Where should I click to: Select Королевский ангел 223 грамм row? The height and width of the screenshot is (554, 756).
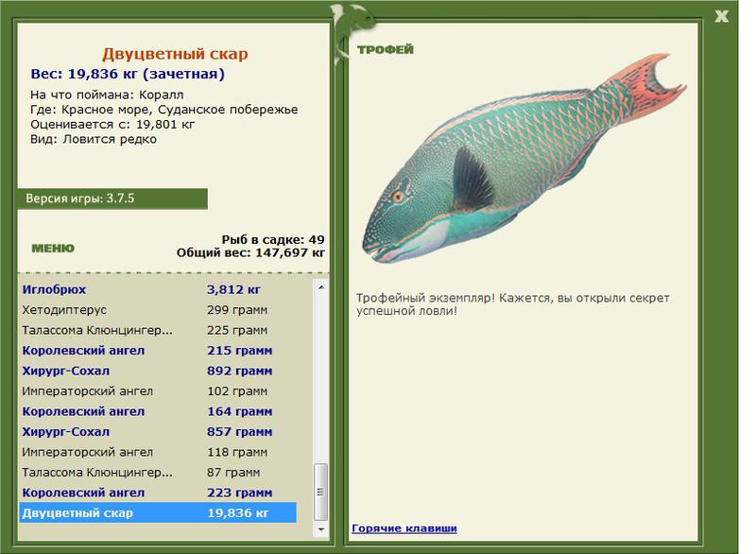tap(158, 493)
